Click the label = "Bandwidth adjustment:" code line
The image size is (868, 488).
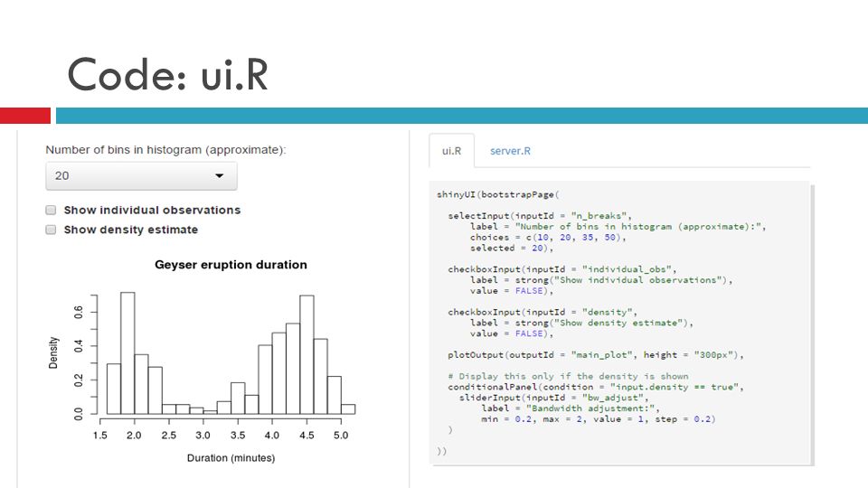[x=571, y=408]
